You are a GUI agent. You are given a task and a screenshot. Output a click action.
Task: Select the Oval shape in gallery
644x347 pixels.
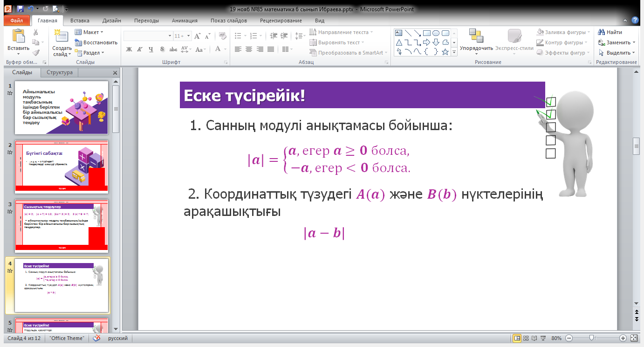coord(436,33)
